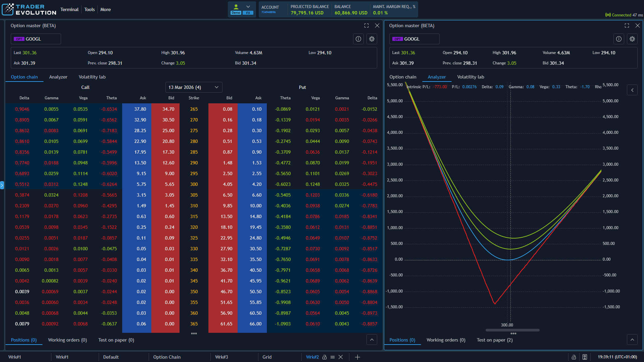Open the Tools menu
This screenshot has height=362, width=644.
[x=89, y=9]
